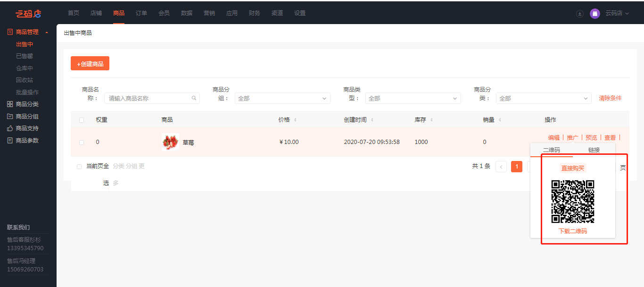
Task: Click the purple user avatar icon
Action: pyautogui.click(x=595, y=14)
